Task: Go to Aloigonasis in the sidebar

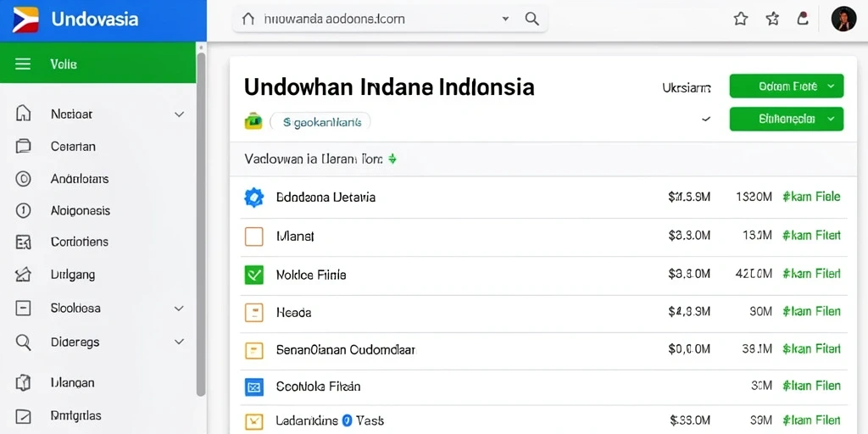Action: click(81, 210)
